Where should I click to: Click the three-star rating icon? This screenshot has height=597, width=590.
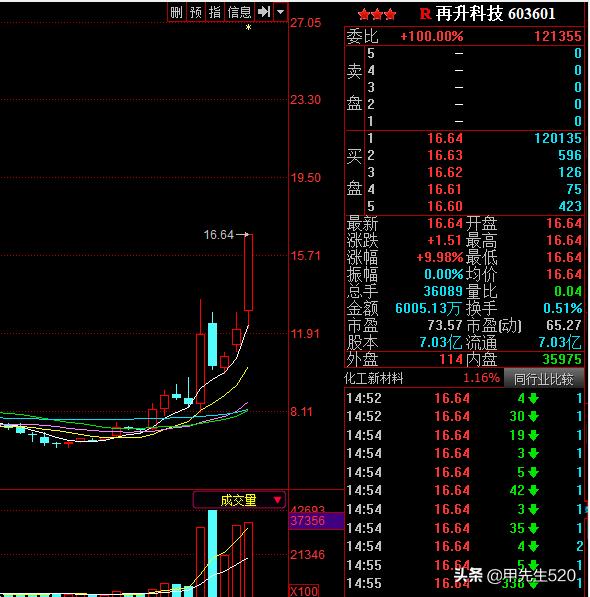377,14
